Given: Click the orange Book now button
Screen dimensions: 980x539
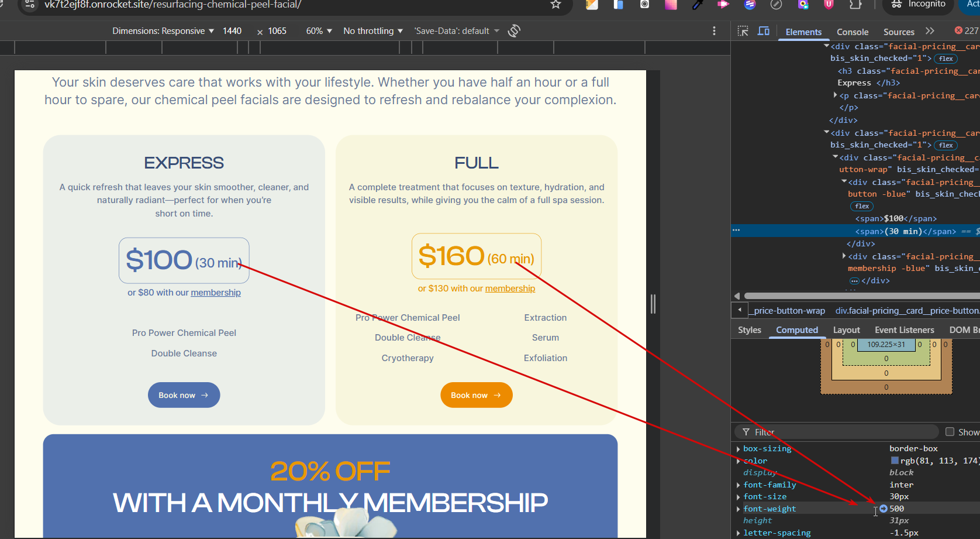Looking at the screenshot, I should tap(477, 395).
